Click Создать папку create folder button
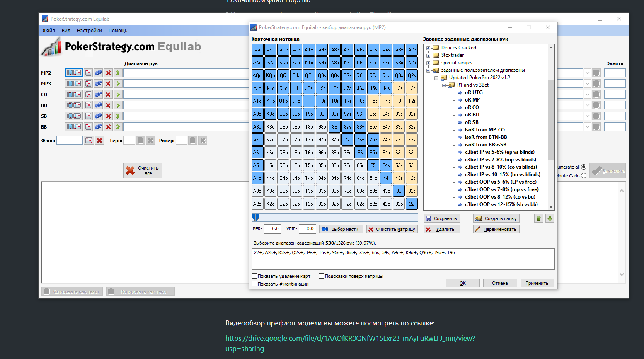This screenshot has height=359, width=644. (x=496, y=218)
